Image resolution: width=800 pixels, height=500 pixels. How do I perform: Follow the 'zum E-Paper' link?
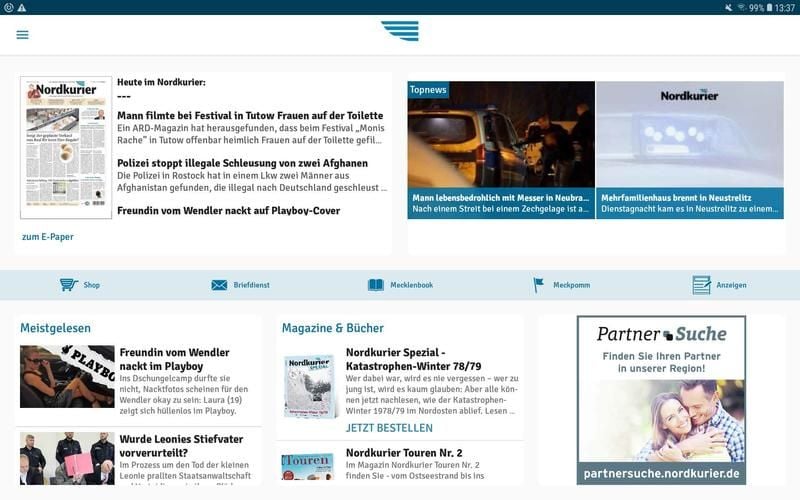(47, 237)
